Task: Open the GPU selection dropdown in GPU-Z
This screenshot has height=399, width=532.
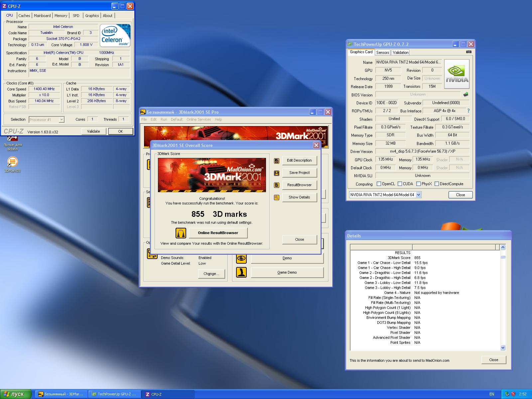Action: coord(418,195)
